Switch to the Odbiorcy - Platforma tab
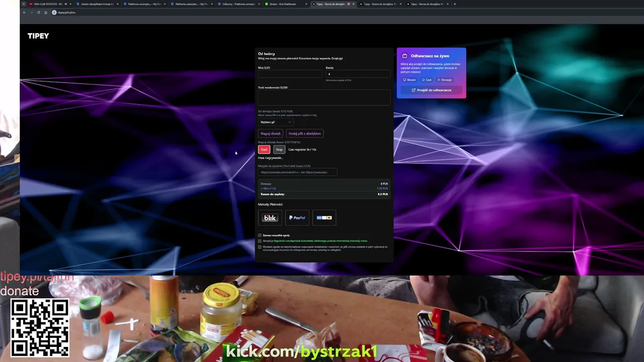This screenshot has width=644, height=362. tap(238, 4)
